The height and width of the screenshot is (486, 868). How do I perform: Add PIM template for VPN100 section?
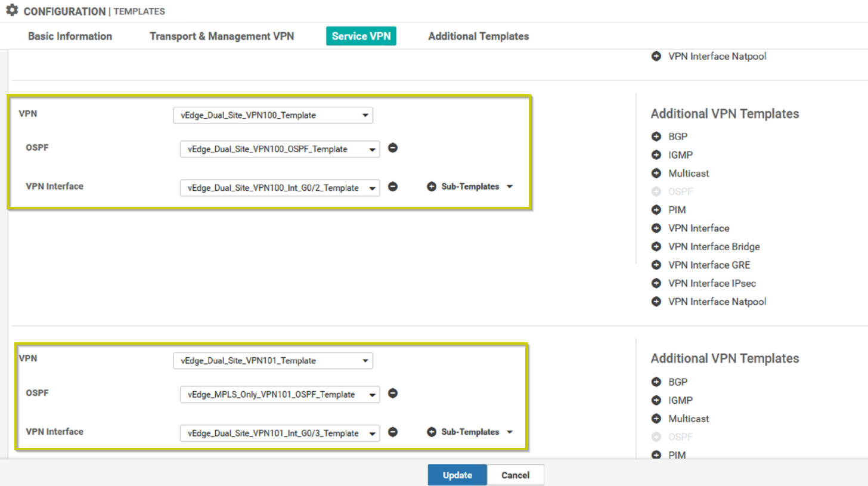click(656, 210)
